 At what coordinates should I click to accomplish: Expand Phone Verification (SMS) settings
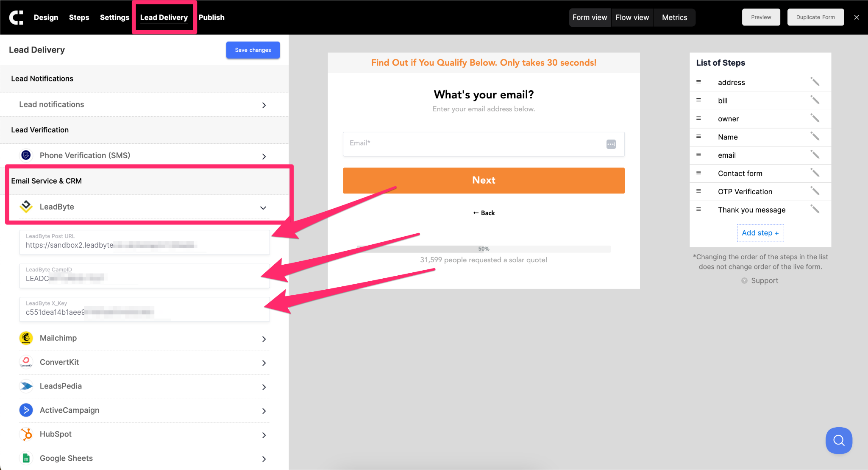(264, 156)
